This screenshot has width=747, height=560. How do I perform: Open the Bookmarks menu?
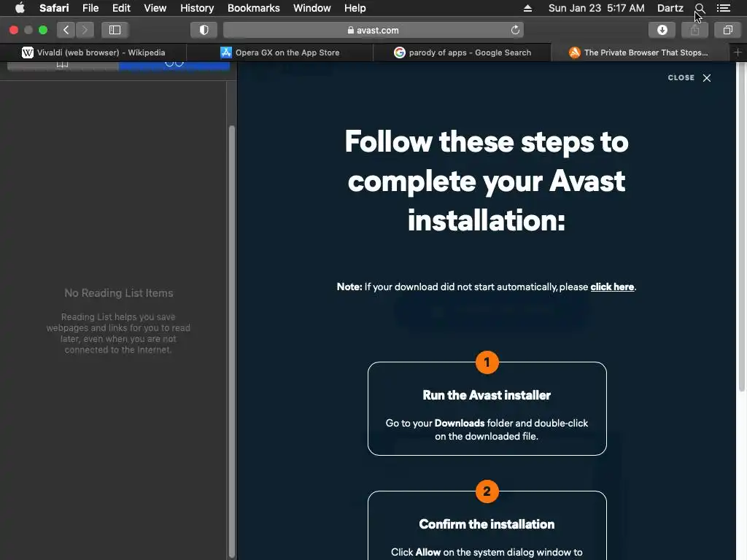click(x=253, y=8)
